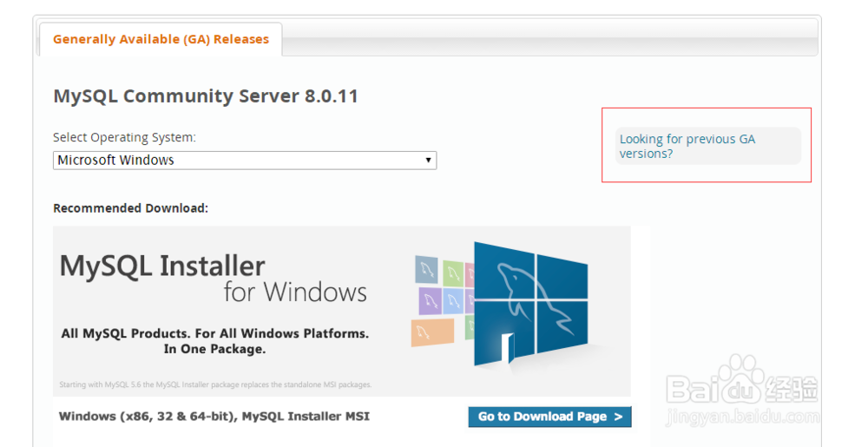This screenshot has height=447, width=868.
Task: Open the Select Operating System dropdown
Action: pyautogui.click(x=245, y=161)
